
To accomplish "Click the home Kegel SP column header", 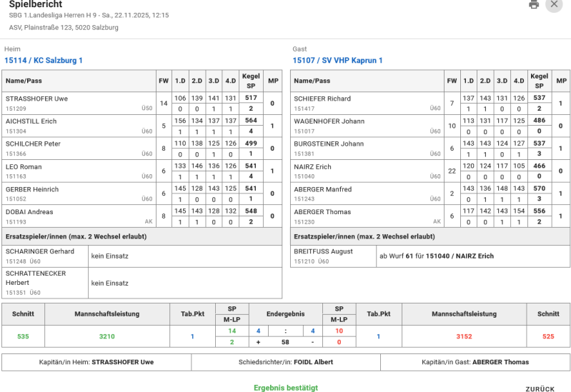I will [x=250, y=81].
